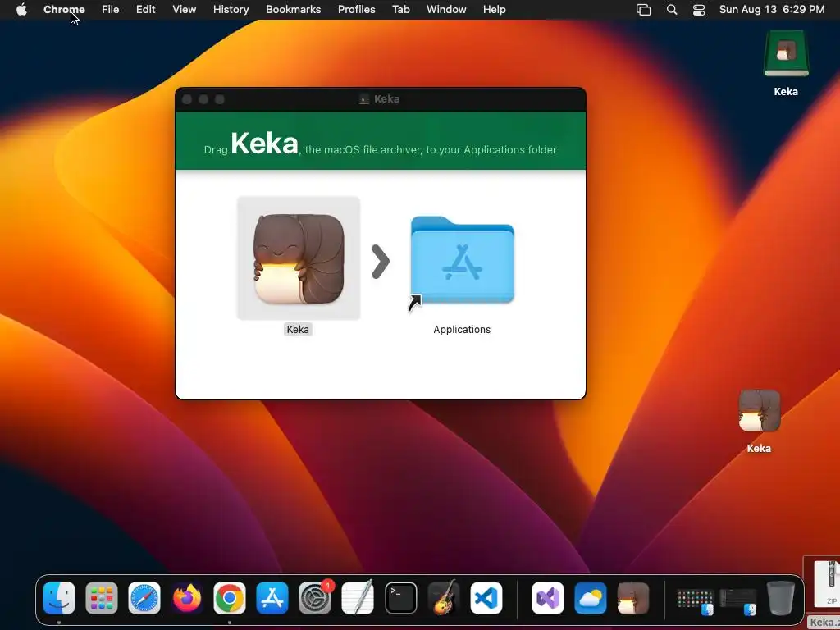Open System Settings from the Dock
The width and height of the screenshot is (840, 630).
[x=315, y=598]
